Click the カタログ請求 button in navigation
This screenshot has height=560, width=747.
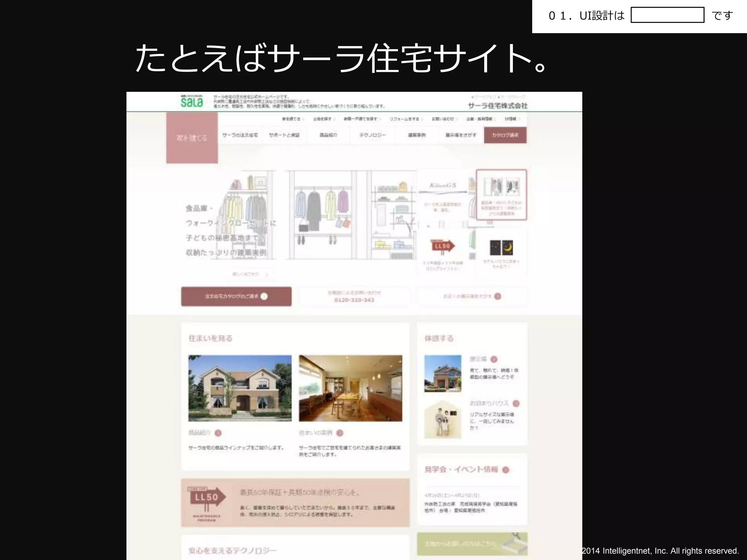[x=505, y=135]
